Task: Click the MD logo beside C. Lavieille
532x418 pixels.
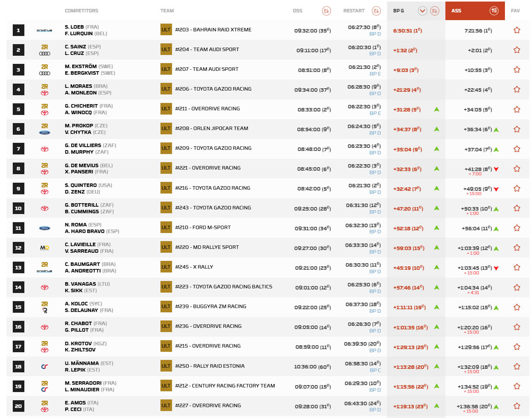Action: [44, 248]
